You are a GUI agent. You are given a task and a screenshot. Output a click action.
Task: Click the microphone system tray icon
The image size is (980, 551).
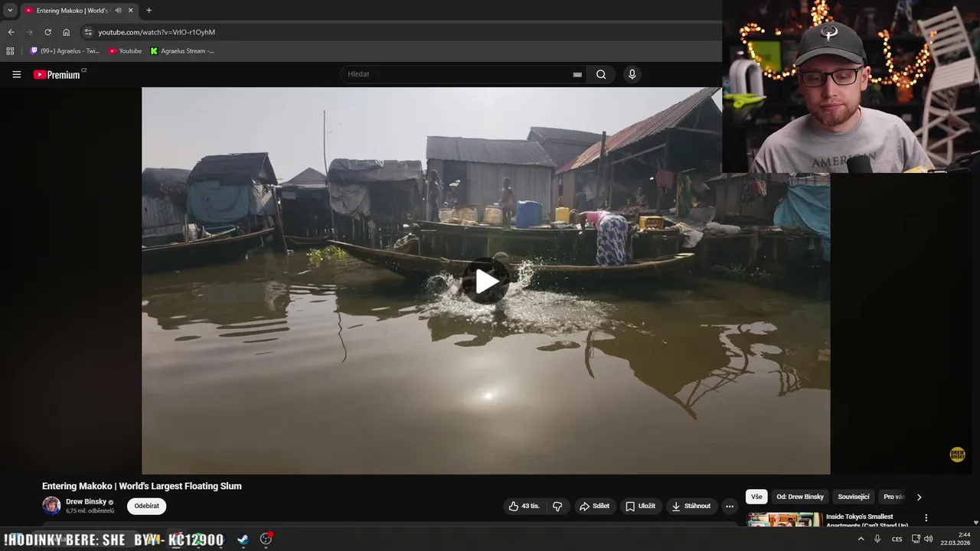877,539
